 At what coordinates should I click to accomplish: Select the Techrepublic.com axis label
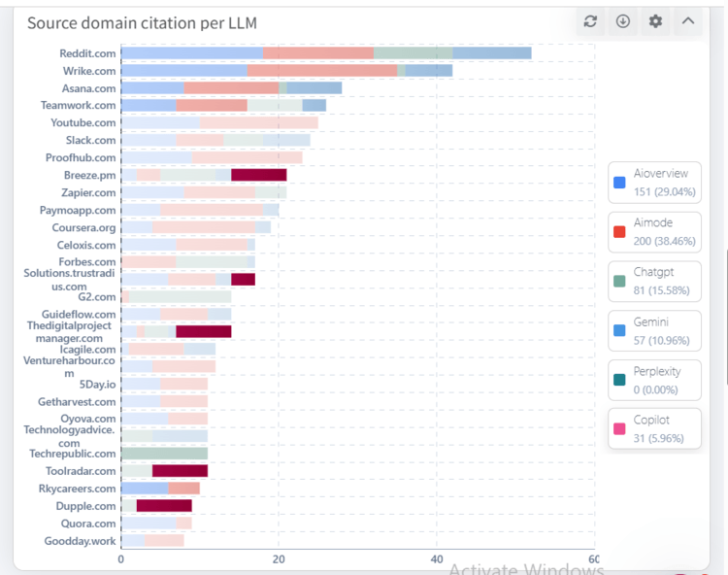coord(73,454)
